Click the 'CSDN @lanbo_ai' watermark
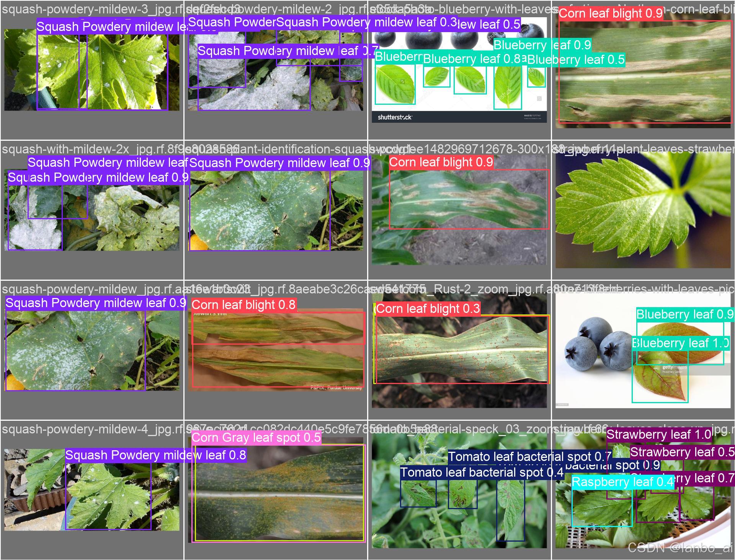 (x=680, y=548)
